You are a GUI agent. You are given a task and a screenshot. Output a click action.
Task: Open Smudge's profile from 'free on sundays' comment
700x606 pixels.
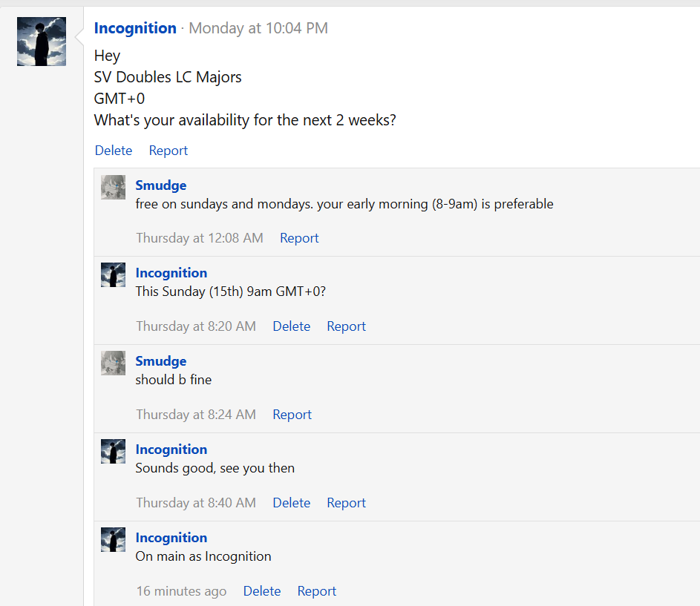tap(161, 185)
